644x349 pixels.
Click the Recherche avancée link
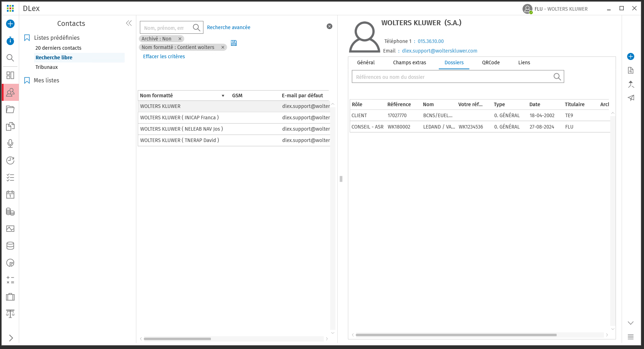point(228,27)
